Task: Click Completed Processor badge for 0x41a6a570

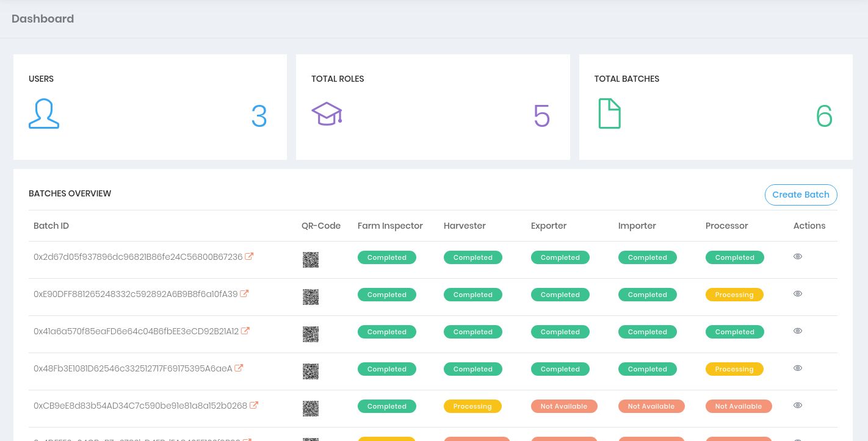Action: tap(735, 332)
